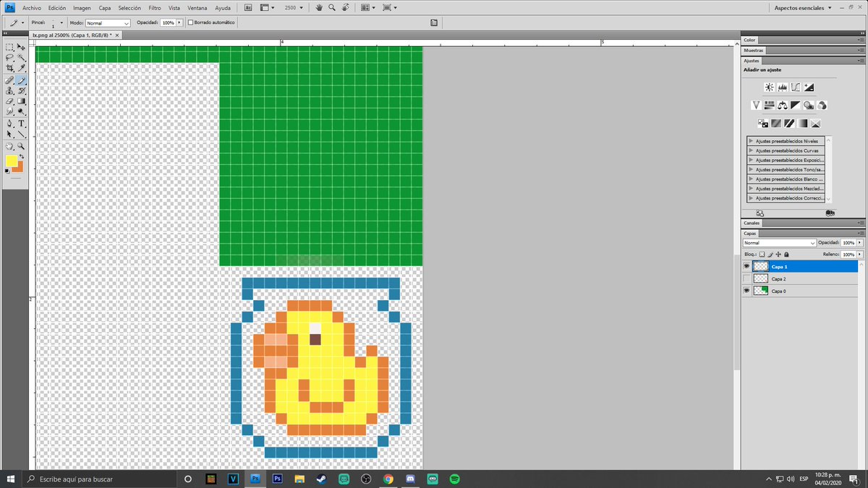This screenshot has width=868, height=488.
Task: Select the Eyedropper tool
Action: point(21,67)
